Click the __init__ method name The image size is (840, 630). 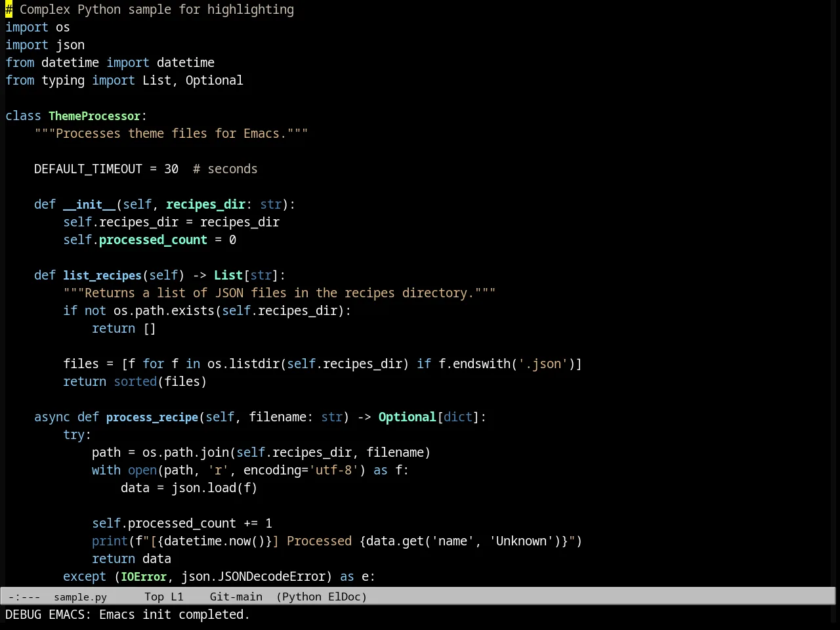(x=89, y=204)
